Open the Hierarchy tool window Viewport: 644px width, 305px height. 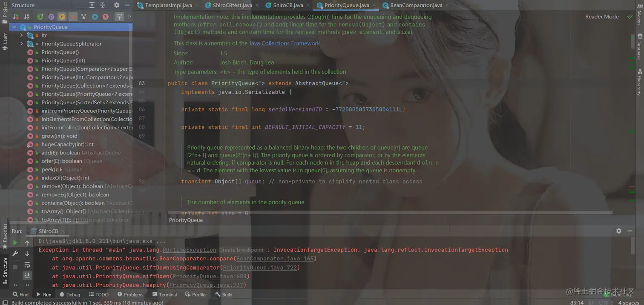(x=639, y=82)
